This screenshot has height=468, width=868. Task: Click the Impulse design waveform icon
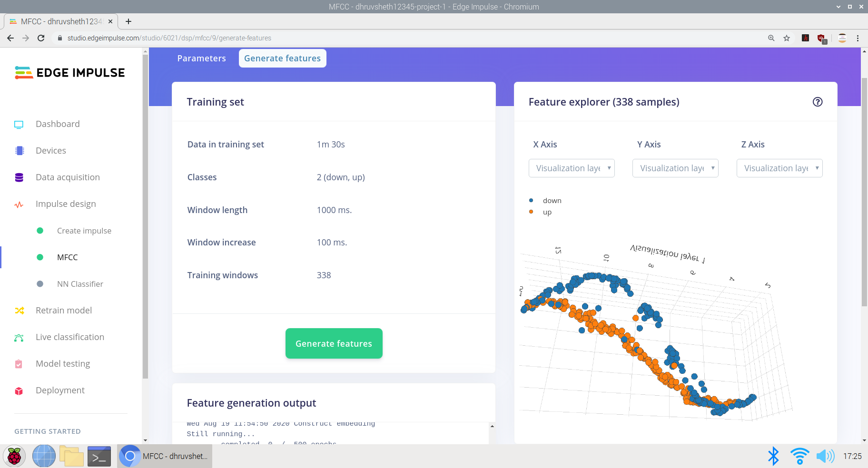19,205
